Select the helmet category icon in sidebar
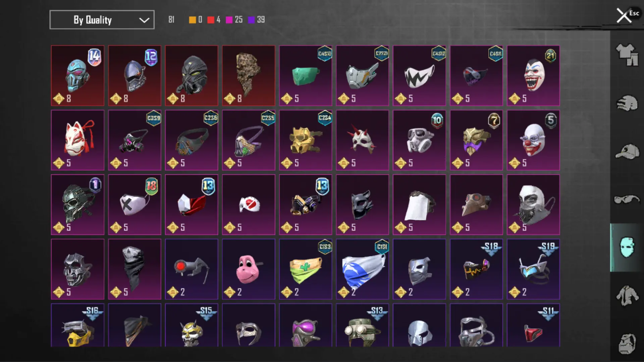Viewport: 644px width, 362px height. 627,103
